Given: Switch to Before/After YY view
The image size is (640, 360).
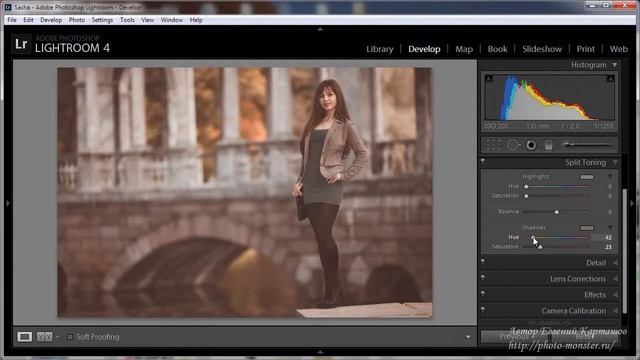Looking at the screenshot, I should pyautogui.click(x=44, y=337).
